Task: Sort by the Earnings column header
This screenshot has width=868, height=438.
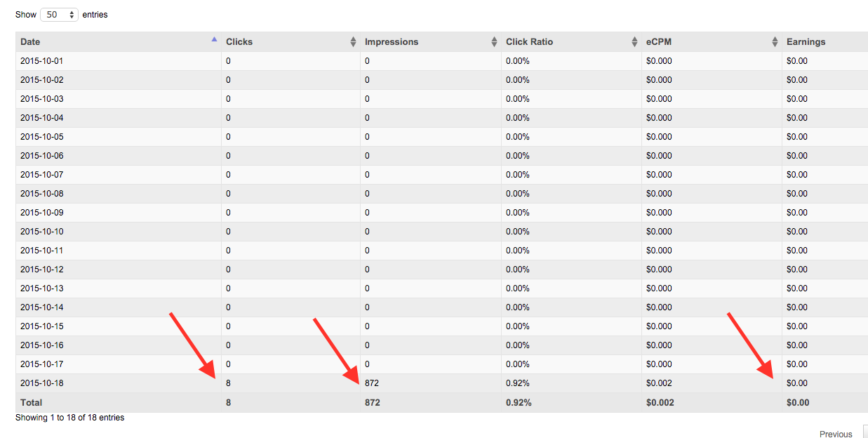Action: click(x=806, y=42)
